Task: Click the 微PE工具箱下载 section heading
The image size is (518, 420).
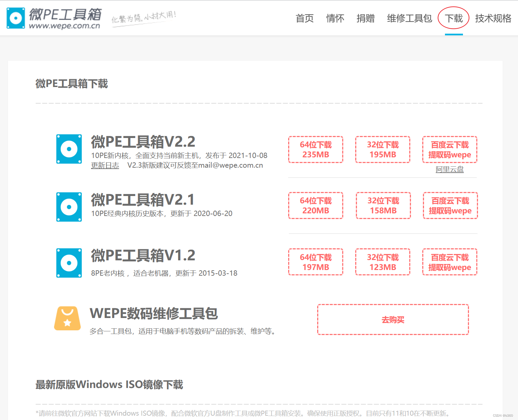Action: [72, 83]
